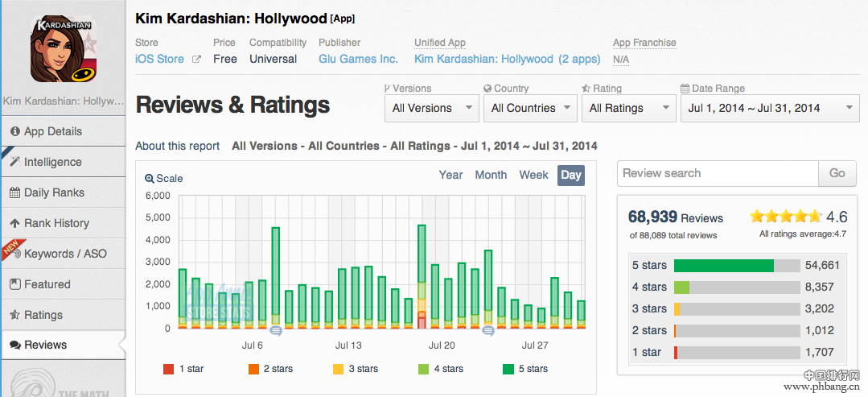The height and width of the screenshot is (397, 868).
Task: Open the All Ratings filter dropdown
Action: click(x=628, y=108)
